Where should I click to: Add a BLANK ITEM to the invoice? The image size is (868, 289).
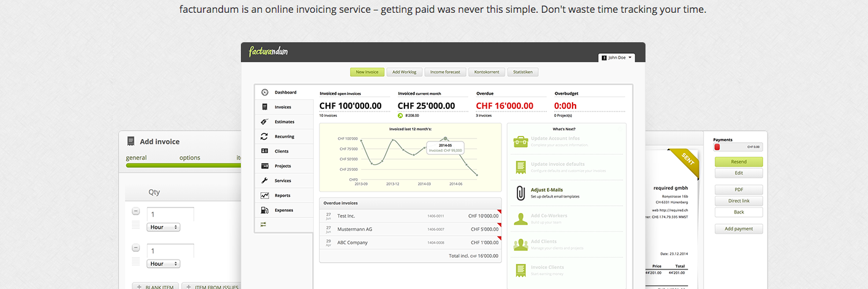point(155,287)
